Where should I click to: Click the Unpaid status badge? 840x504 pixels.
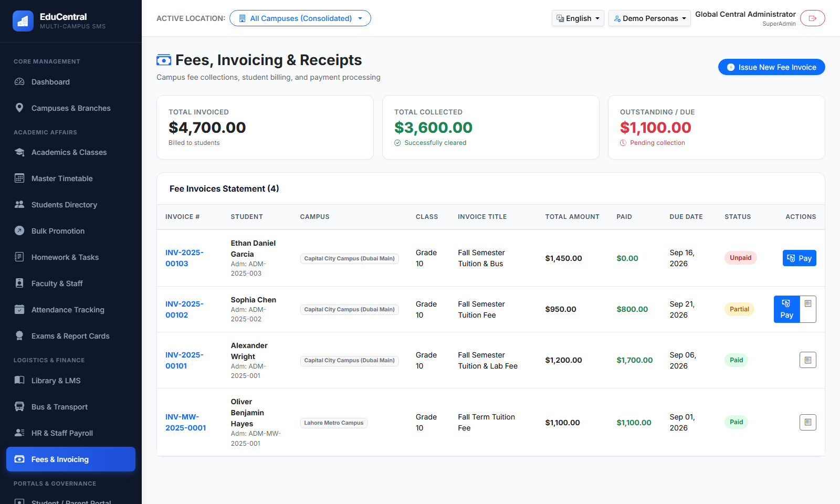[740, 258]
